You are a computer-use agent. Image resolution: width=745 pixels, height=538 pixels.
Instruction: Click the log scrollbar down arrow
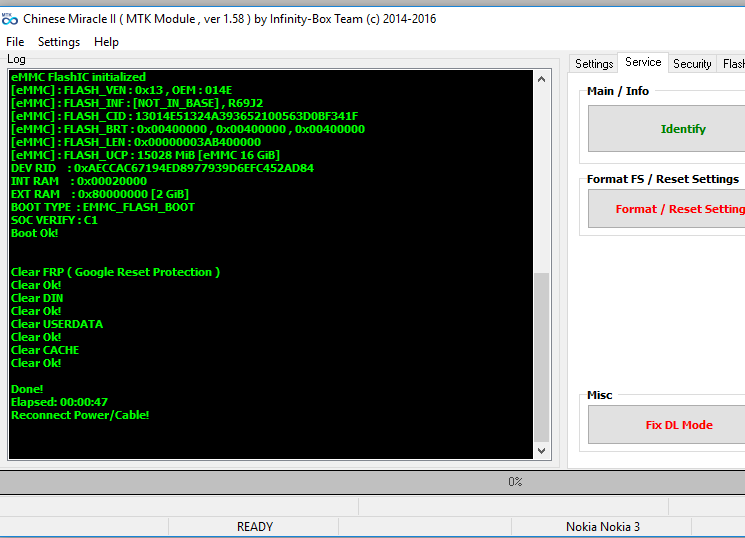pos(541,451)
